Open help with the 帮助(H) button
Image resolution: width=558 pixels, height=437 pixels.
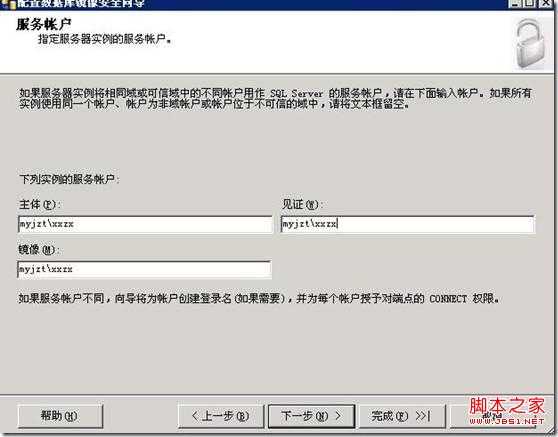pyautogui.click(x=60, y=416)
